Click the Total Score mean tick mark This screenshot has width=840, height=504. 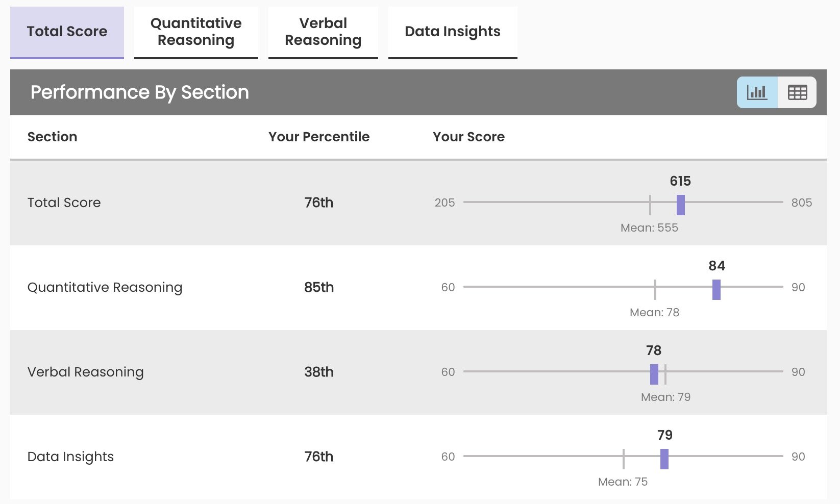(x=650, y=205)
